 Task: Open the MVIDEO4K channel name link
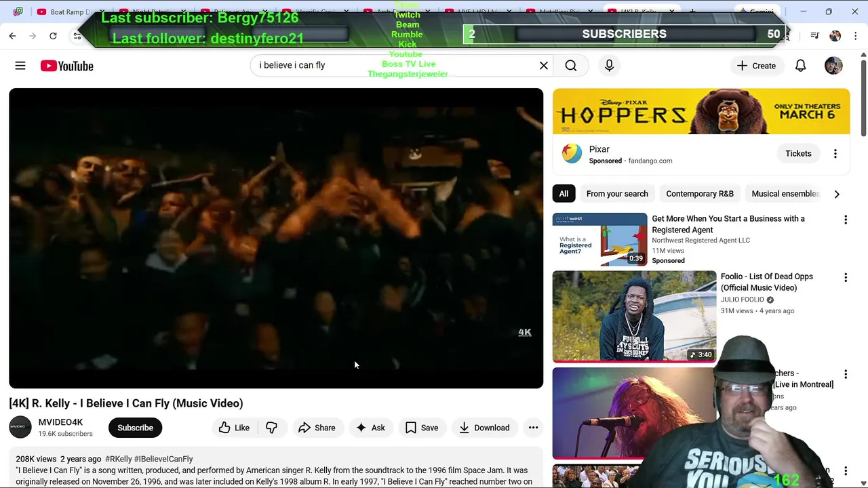[60, 422]
